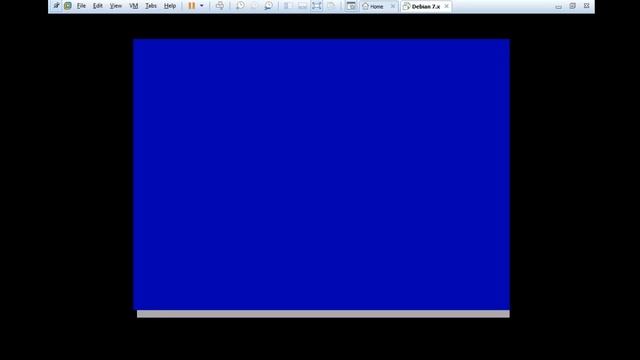Click the blue VM console screen
Screen dimensions: 640x360
coord(321,174)
